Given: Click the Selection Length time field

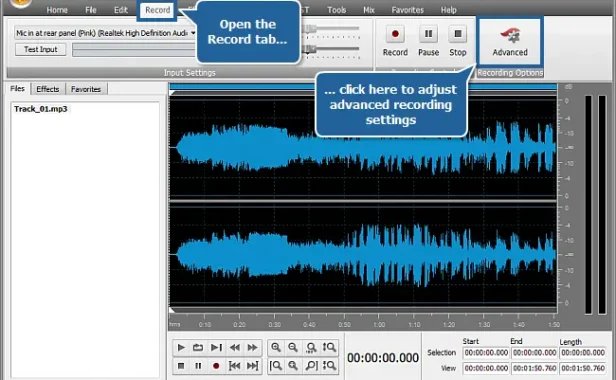Looking at the screenshot, I should pyautogui.click(x=583, y=353).
